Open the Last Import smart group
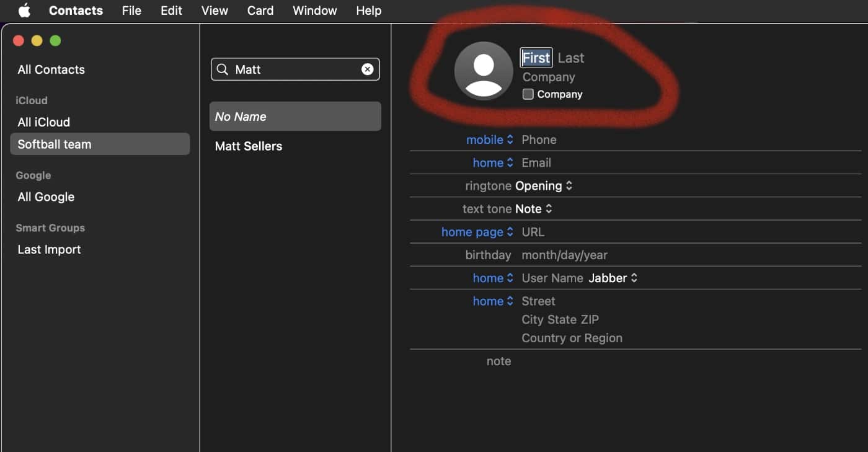 pos(49,250)
